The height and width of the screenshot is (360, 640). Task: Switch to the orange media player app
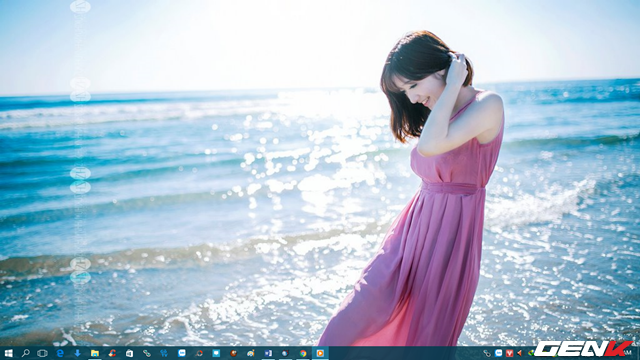pyautogui.click(x=320, y=353)
